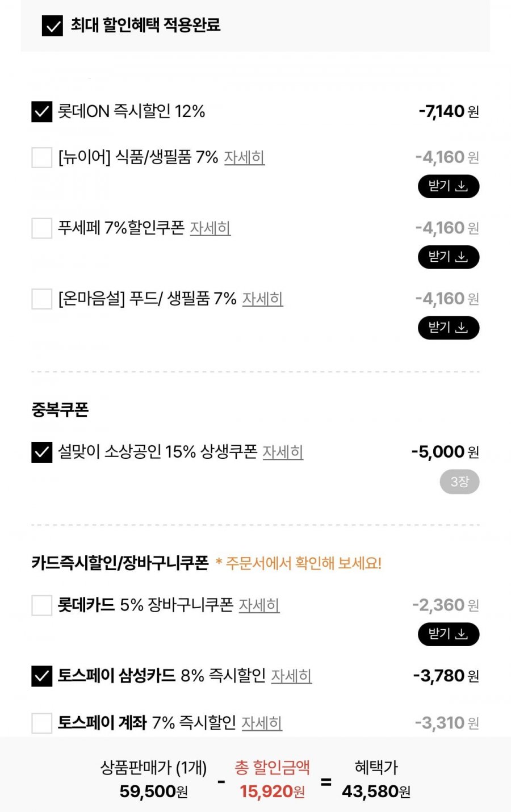The width and height of the screenshot is (511, 812).
Task: Open 자세히 for 롯데카드 장바구니쿠폰
Action: [x=259, y=605]
